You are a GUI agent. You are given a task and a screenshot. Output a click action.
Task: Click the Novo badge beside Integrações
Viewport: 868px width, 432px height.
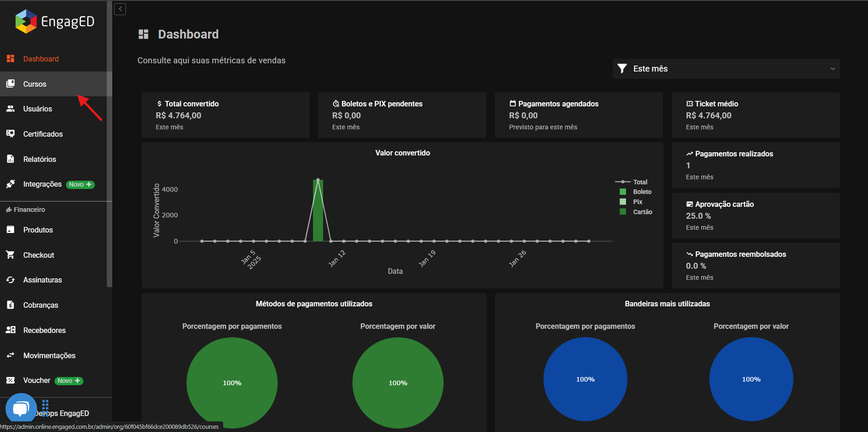(x=80, y=184)
